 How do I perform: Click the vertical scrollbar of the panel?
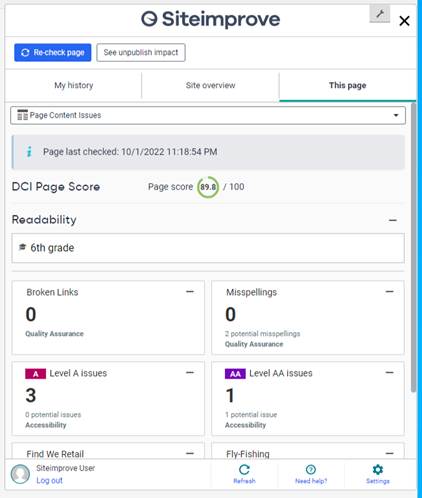(x=413, y=248)
